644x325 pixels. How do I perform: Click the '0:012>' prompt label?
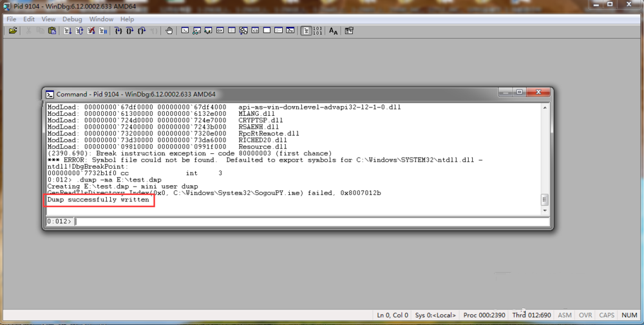pyautogui.click(x=59, y=221)
